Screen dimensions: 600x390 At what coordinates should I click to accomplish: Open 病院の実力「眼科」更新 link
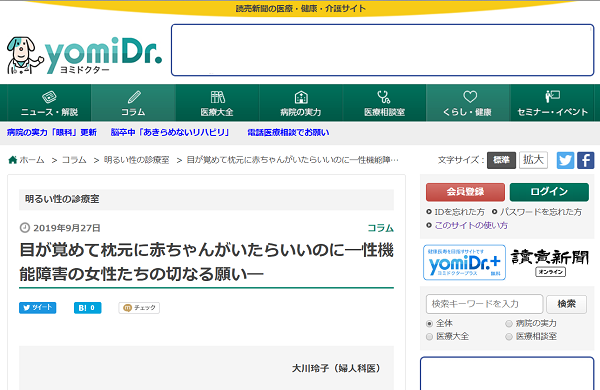[52, 132]
